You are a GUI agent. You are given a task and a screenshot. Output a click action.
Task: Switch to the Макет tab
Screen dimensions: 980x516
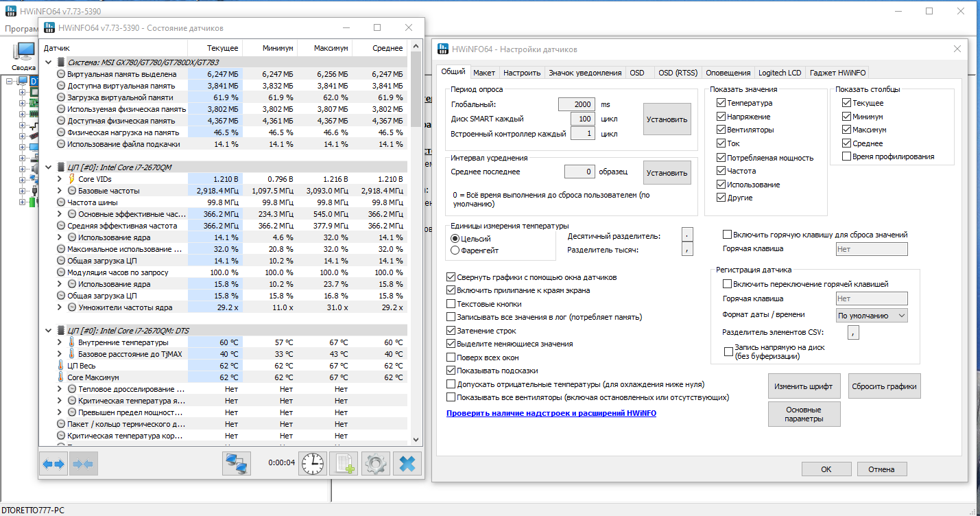(484, 73)
